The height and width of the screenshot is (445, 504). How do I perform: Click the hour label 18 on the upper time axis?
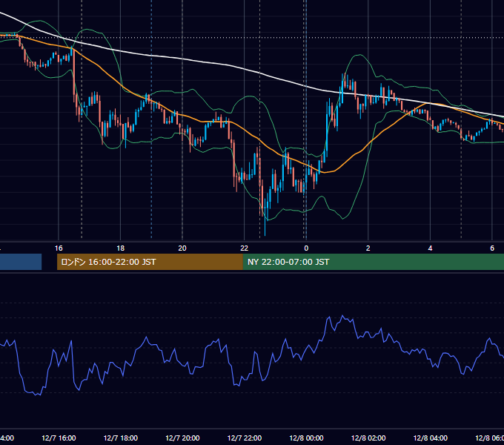[x=121, y=248]
